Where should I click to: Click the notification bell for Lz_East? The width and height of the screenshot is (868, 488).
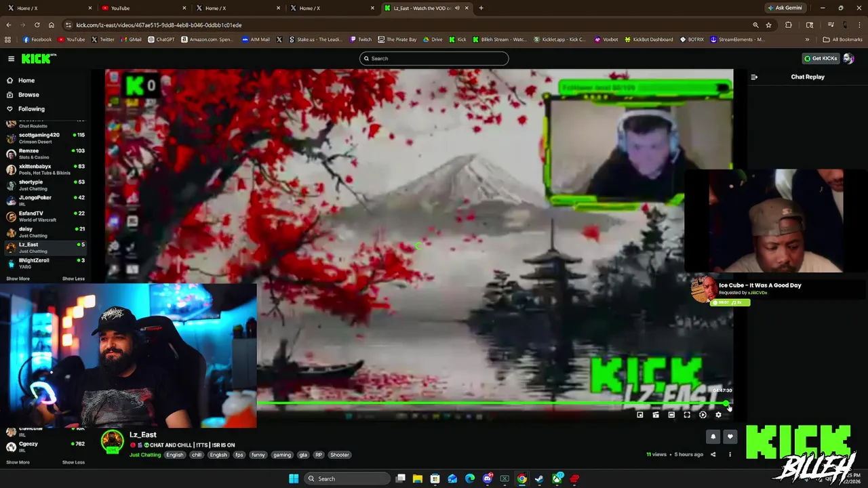click(713, 437)
